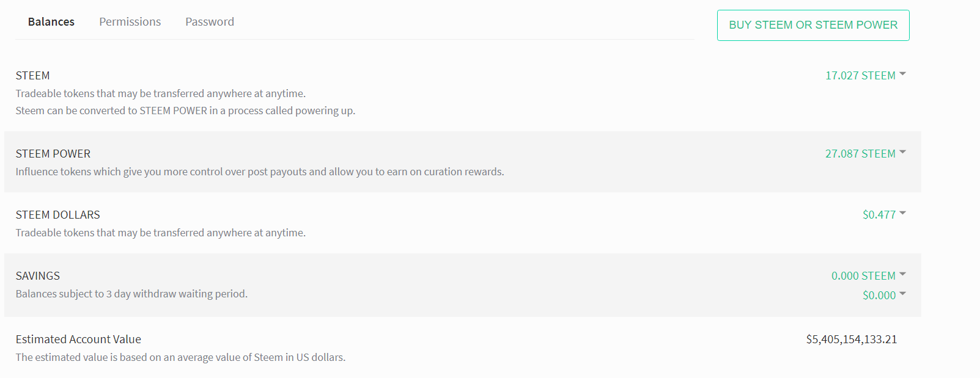The width and height of the screenshot is (980, 378).
Task: Open the 27.087 STEEM power dropdown
Action: [x=860, y=154]
